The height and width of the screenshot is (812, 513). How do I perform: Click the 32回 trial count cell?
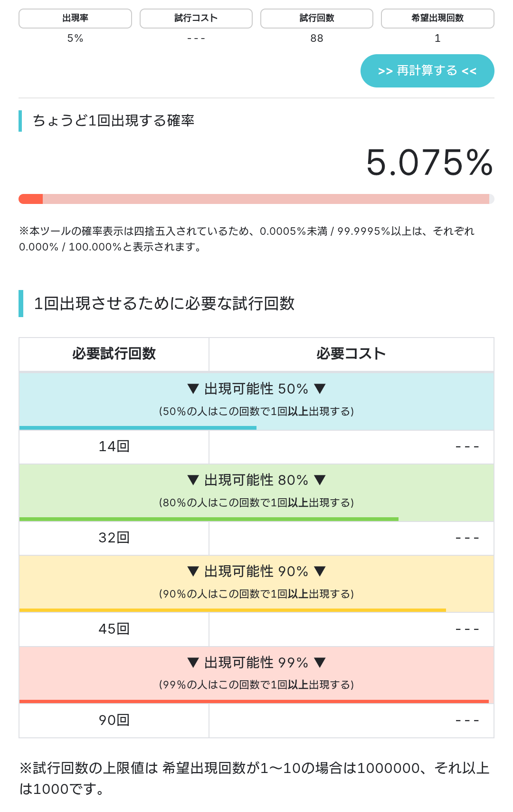click(x=114, y=538)
